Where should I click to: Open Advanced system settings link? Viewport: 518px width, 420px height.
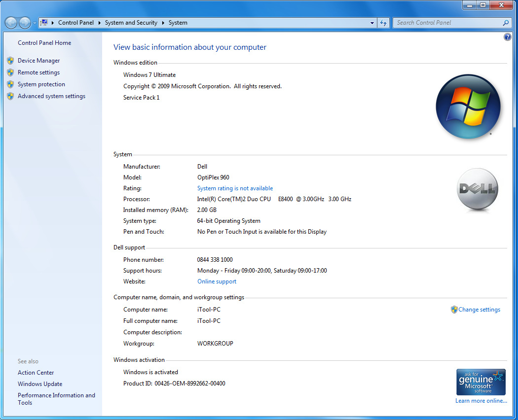(x=51, y=96)
